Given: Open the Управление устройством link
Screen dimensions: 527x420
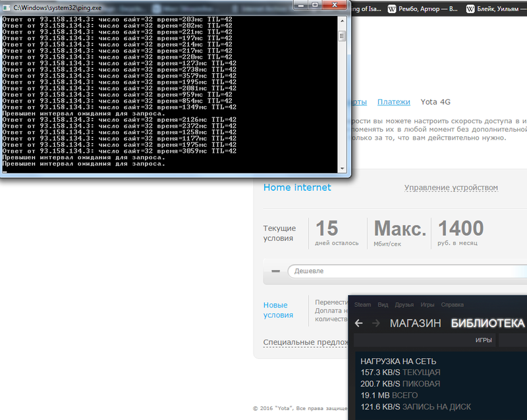Looking at the screenshot, I should tap(451, 188).
